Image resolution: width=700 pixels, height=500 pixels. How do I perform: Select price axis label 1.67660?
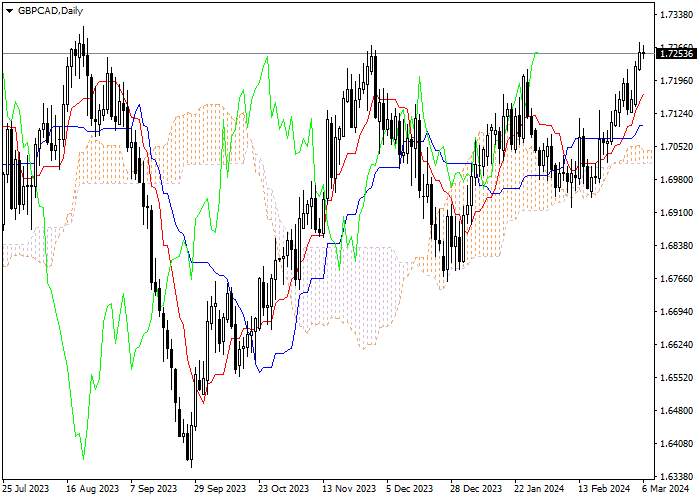[677, 279]
